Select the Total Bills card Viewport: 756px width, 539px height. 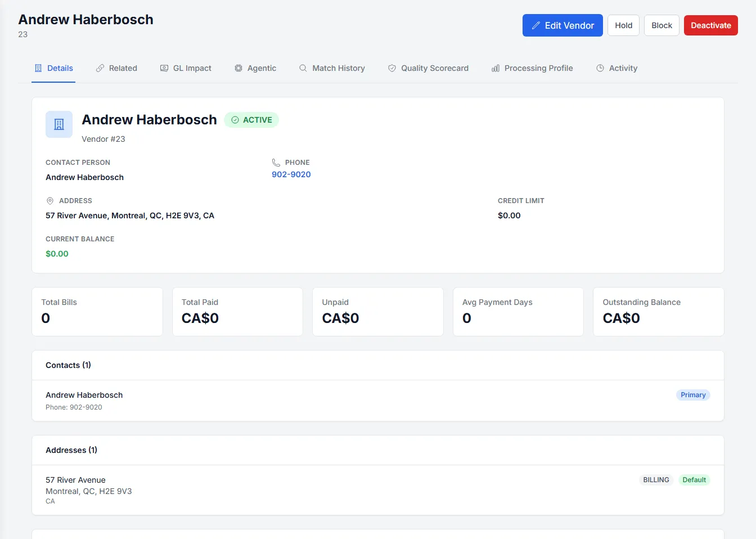[97, 312]
